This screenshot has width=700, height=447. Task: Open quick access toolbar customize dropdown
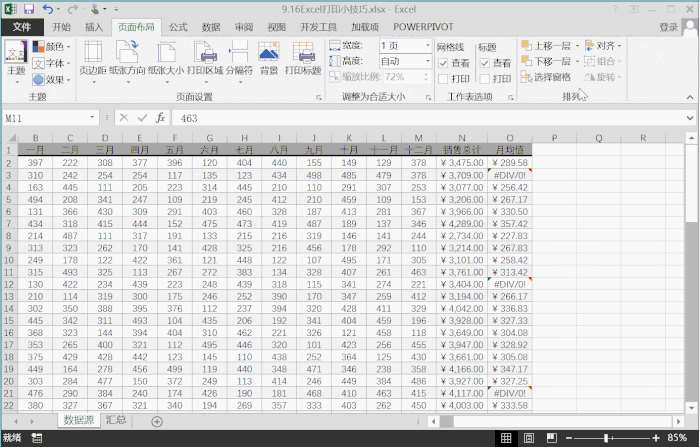click(116, 9)
